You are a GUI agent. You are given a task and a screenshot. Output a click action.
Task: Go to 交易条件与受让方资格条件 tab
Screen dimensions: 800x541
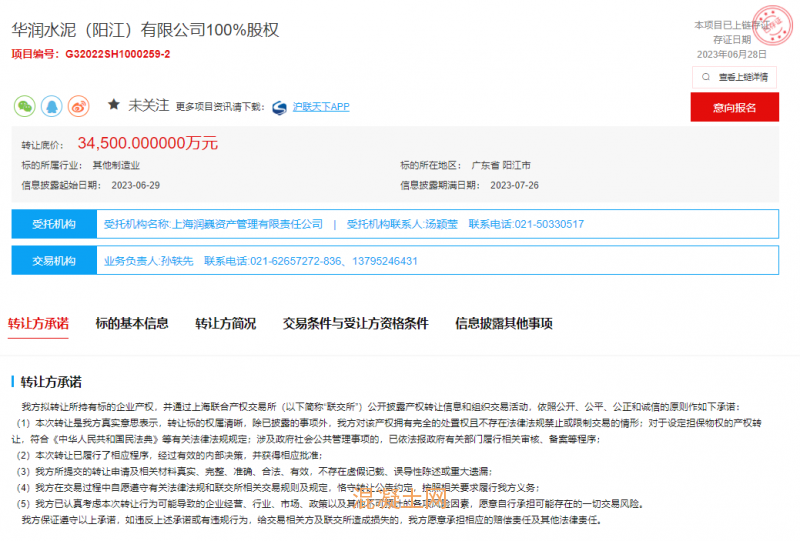355,323
